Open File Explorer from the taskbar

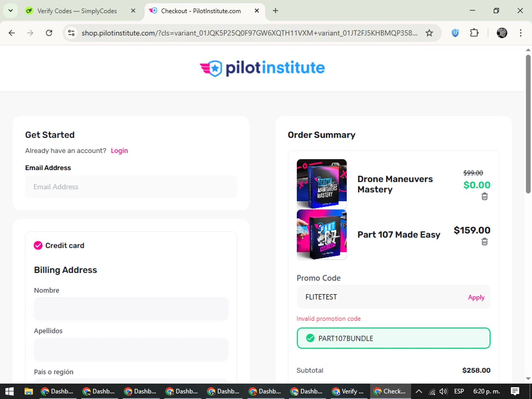tap(28, 391)
